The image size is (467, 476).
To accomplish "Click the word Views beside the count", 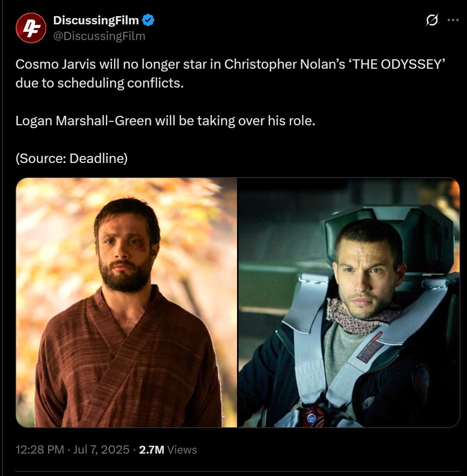I will point(182,449).
